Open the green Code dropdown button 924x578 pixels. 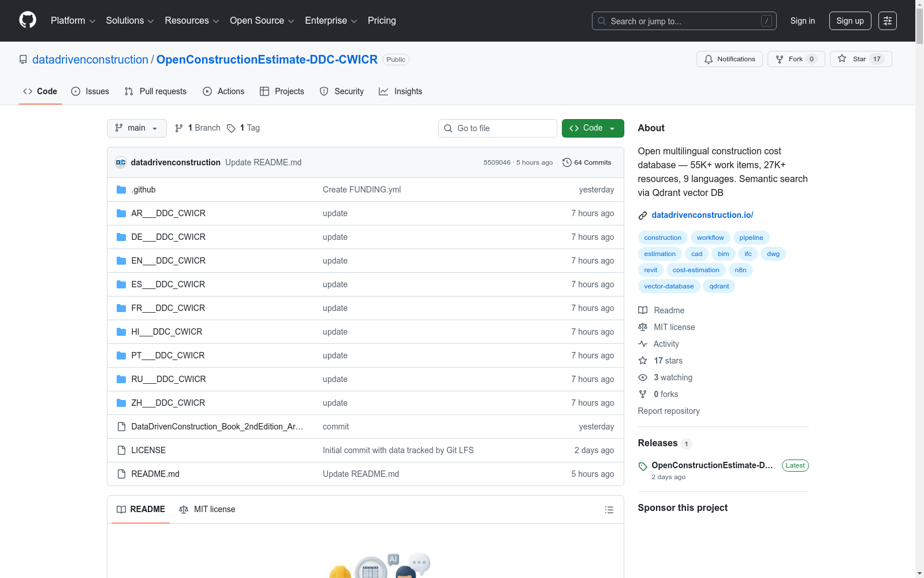593,128
